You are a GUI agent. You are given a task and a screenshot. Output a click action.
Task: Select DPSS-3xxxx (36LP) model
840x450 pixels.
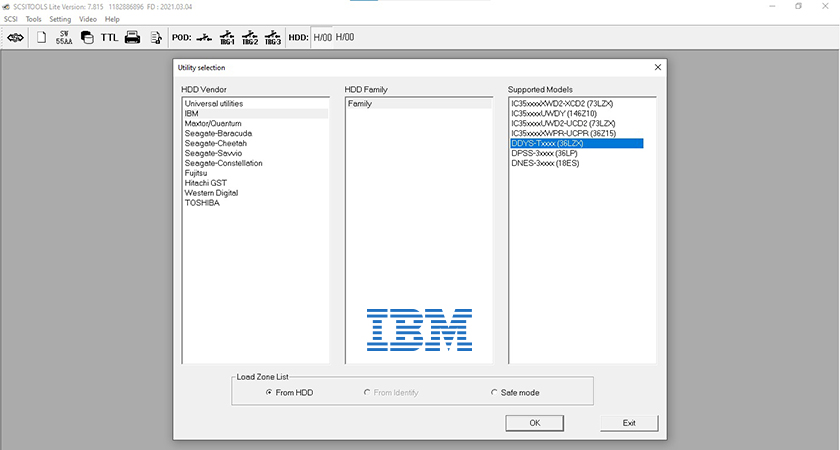pos(577,153)
